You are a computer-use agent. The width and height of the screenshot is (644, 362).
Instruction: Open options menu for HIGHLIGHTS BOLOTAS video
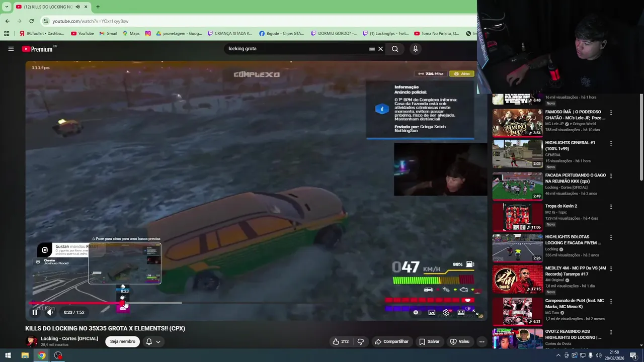pos(611,237)
